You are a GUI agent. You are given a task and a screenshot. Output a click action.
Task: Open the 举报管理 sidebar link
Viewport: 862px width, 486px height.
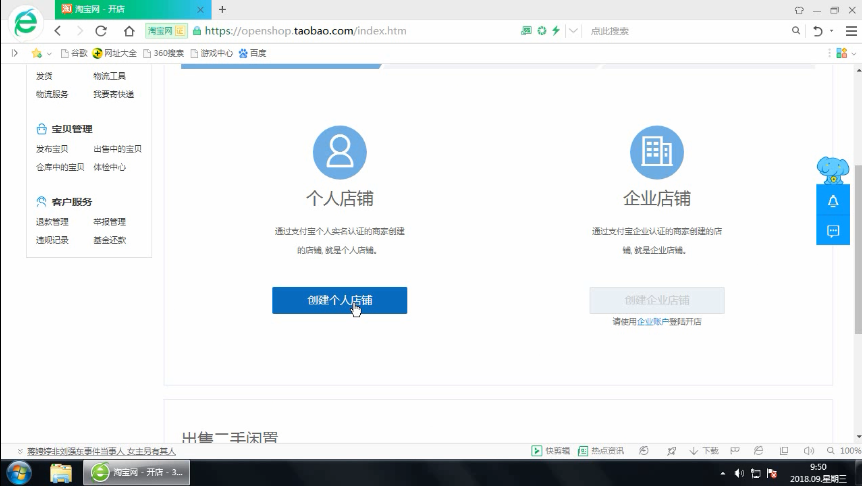pyautogui.click(x=109, y=222)
